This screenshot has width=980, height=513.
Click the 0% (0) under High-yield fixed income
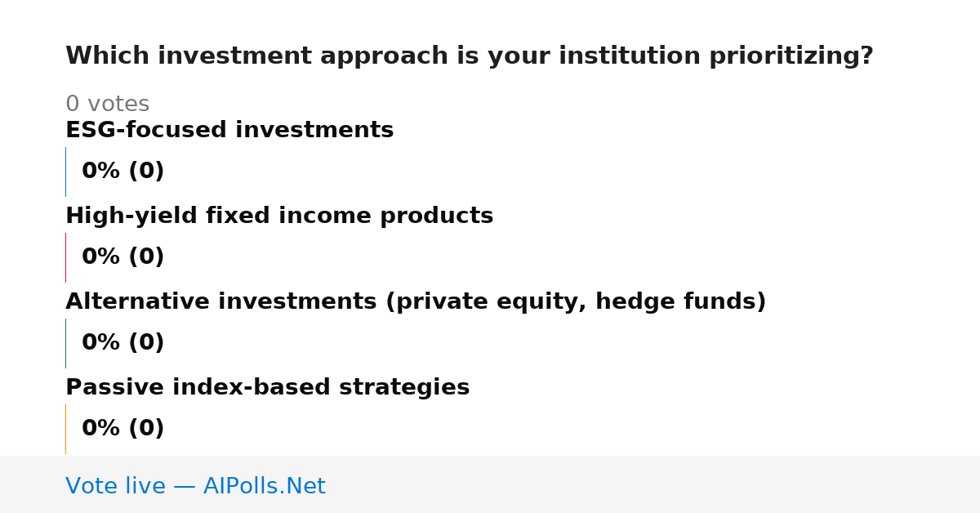(x=123, y=257)
